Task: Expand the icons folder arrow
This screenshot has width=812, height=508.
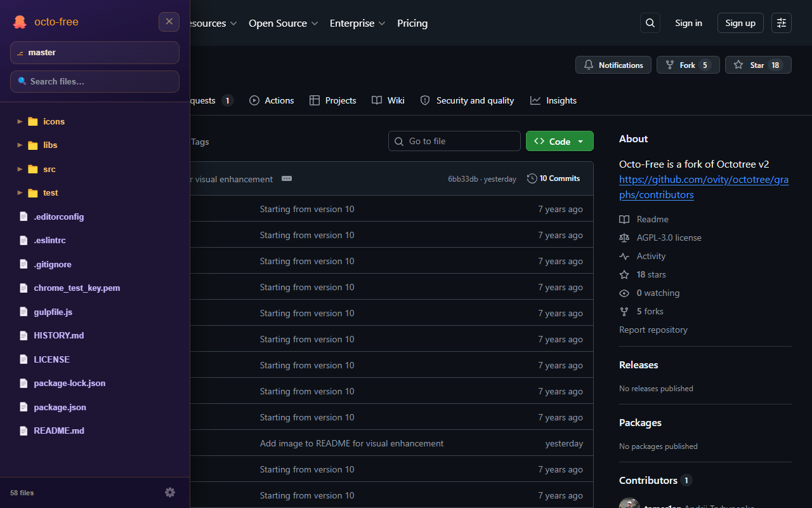Action: click(x=20, y=121)
